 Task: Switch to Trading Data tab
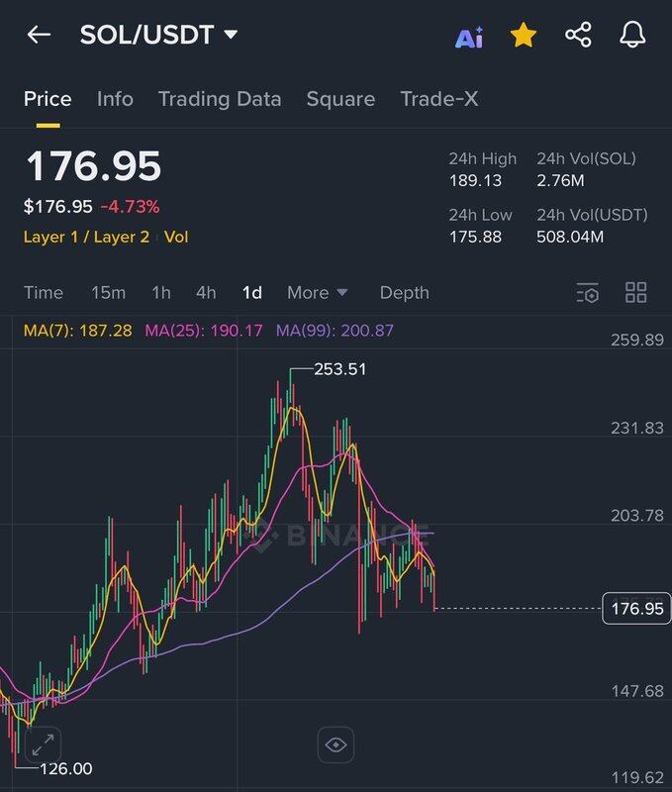220,99
